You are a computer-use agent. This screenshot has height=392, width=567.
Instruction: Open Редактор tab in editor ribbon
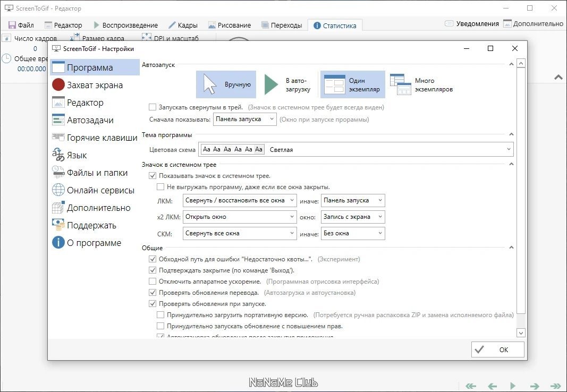coord(63,25)
